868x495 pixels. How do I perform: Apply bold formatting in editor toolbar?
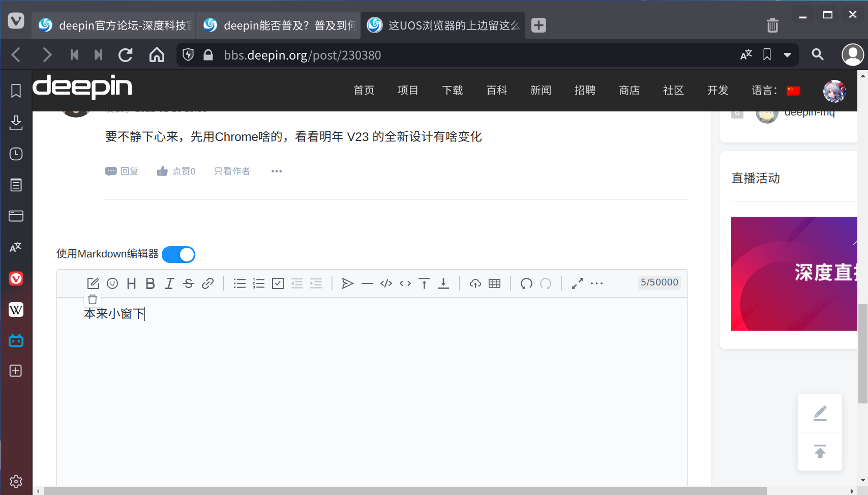[x=150, y=283]
